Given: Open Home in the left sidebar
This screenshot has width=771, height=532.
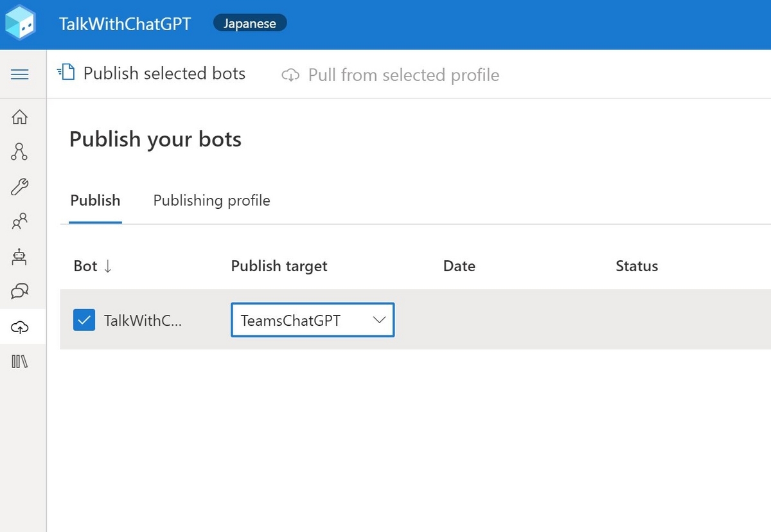Looking at the screenshot, I should (20, 117).
